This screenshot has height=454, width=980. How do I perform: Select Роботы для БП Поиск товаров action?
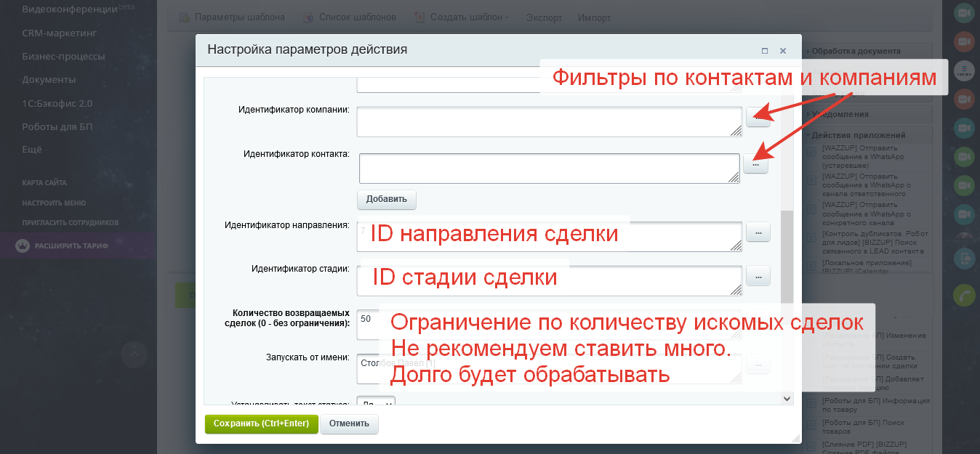tap(864, 426)
